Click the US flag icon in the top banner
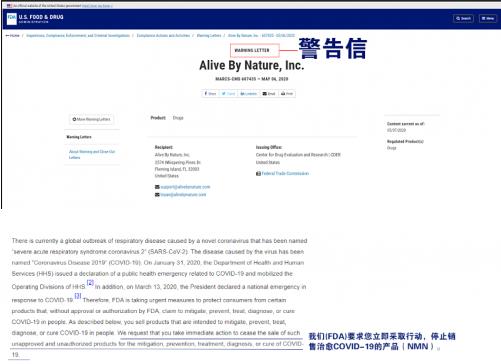This screenshot has width=501, height=364. pos(9,6)
